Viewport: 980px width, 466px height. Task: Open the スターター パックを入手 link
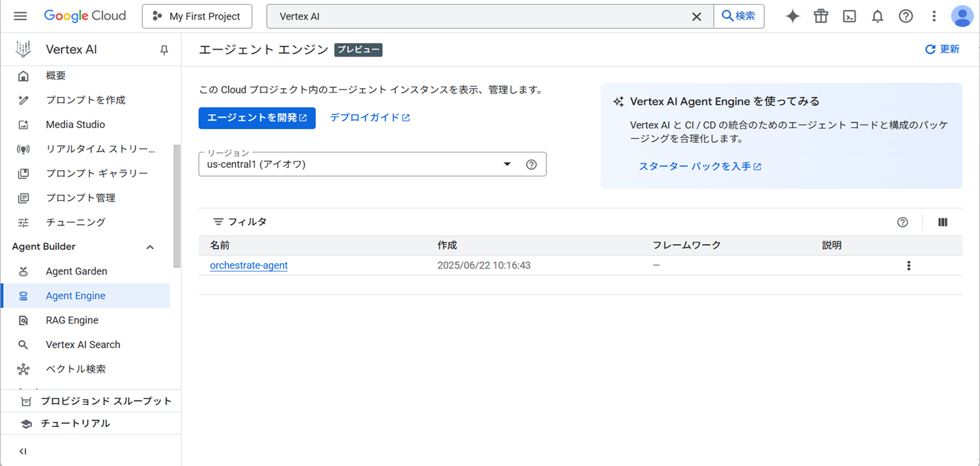(x=700, y=167)
